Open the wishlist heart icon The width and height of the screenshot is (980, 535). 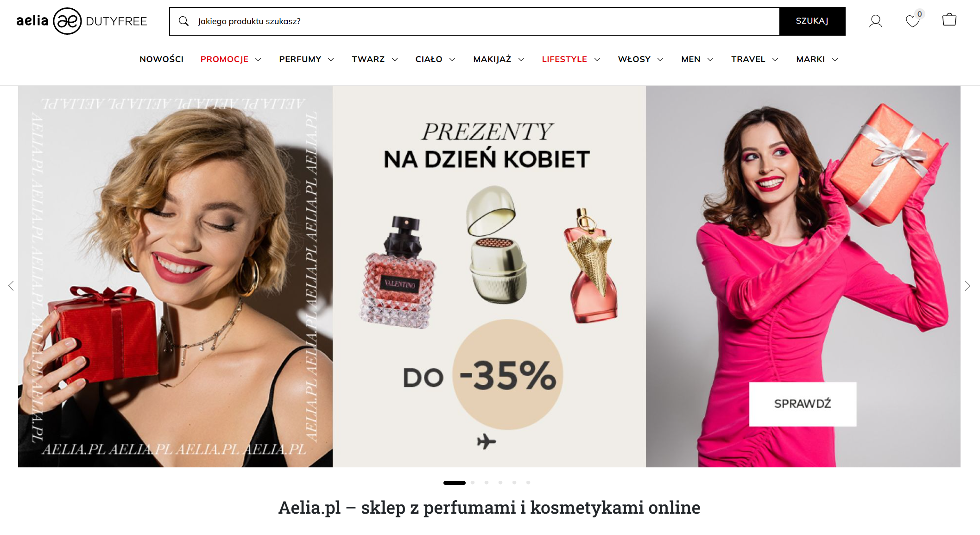pyautogui.click(x=913, y=21)
